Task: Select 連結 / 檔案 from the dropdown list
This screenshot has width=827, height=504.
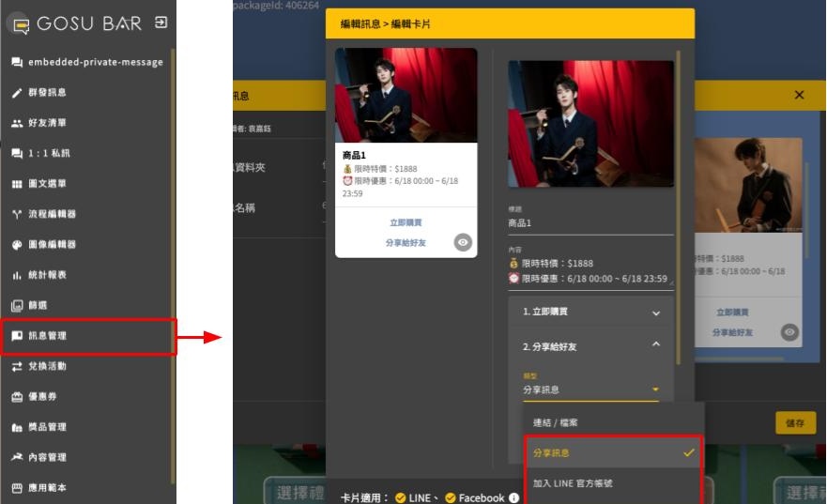Action: [x=613, y=422]
